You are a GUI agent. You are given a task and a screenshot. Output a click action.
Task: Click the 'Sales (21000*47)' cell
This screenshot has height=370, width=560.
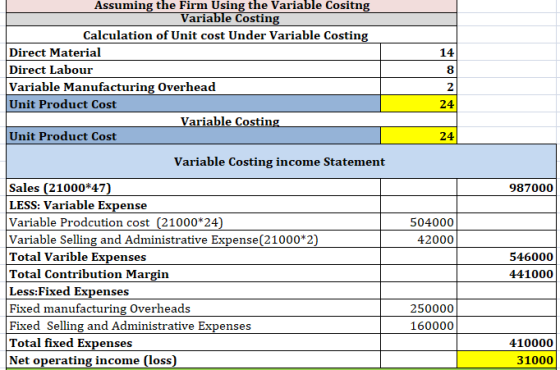click(x=193, y=188)
